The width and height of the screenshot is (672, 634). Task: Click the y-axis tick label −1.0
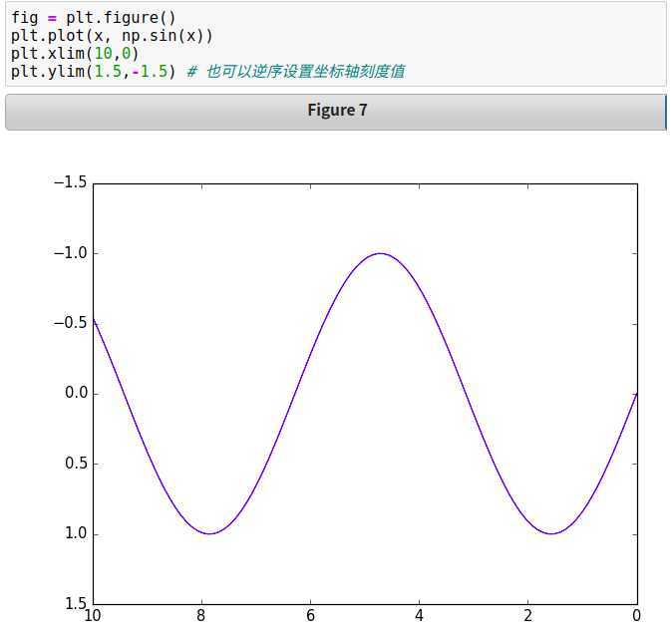(x=71, y=253)
